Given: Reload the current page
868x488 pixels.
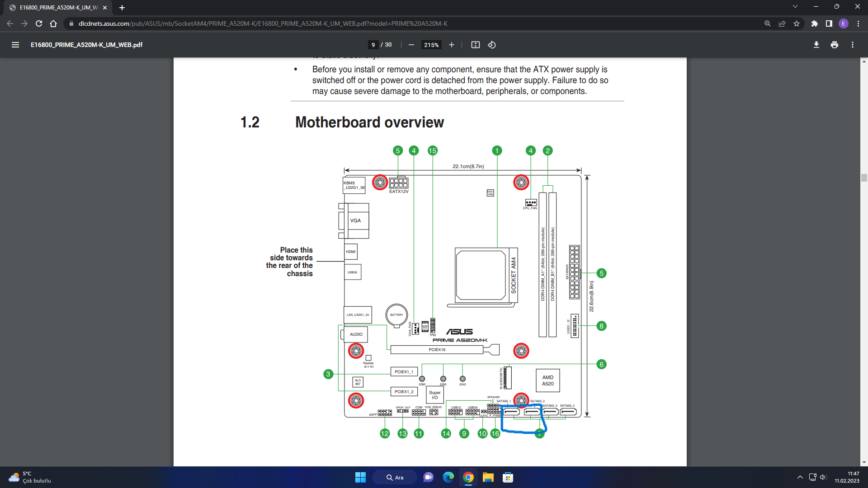Looking at the screenshot, I should tap(39, 23).
